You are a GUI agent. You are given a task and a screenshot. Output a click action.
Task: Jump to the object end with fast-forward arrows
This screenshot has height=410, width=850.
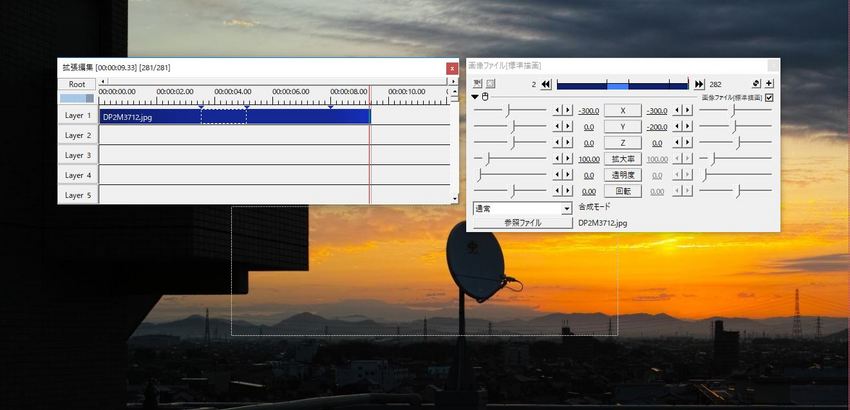[699, 84]
